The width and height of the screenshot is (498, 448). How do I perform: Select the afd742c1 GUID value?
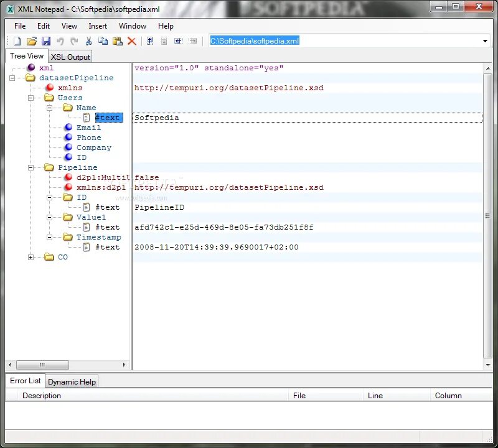[224, 227]
